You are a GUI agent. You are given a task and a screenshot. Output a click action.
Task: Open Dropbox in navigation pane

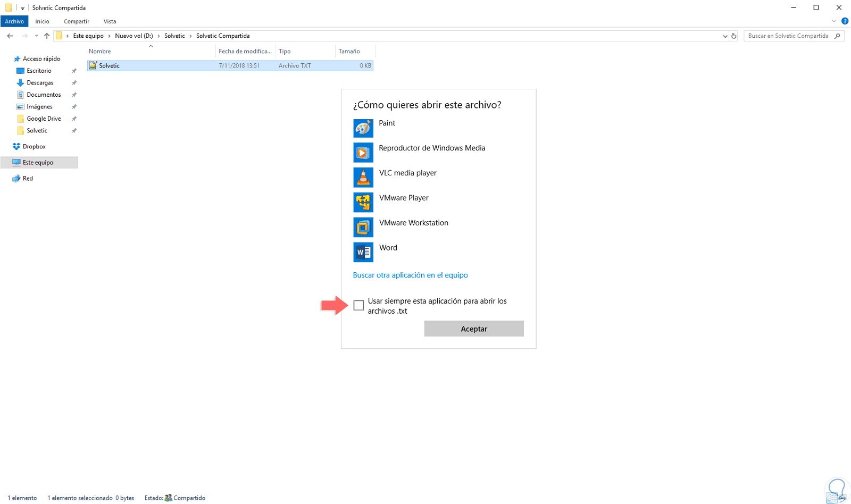click(34, 147)
